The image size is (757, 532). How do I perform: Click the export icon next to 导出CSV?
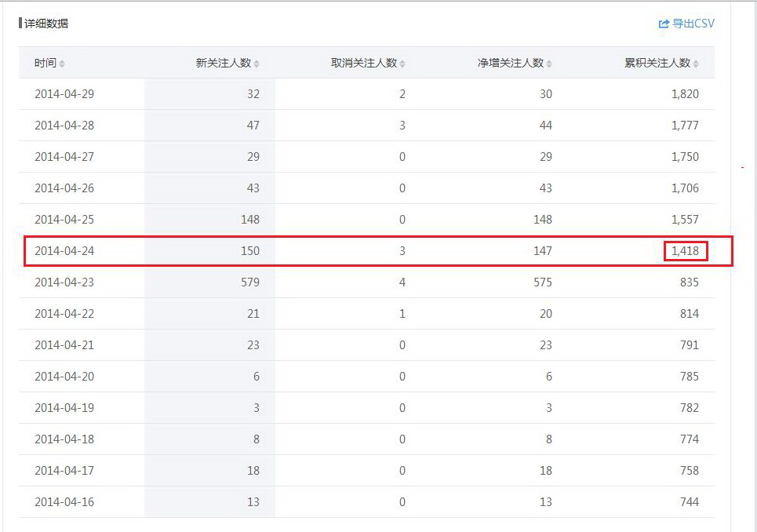[664, 24]
